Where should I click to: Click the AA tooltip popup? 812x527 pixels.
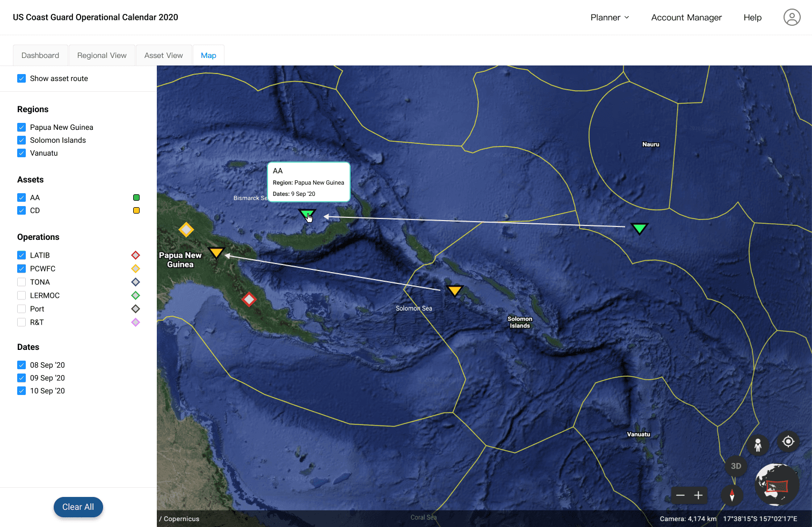[x=309, y=182]
